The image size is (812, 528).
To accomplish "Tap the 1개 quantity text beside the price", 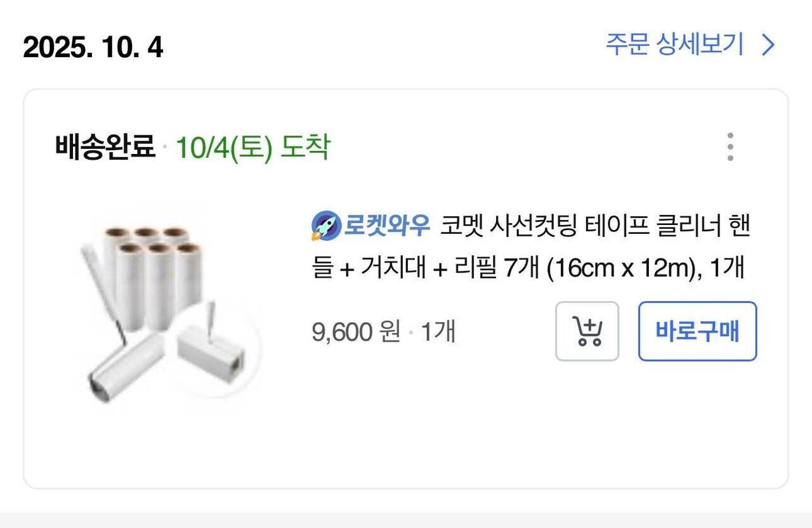I will point(440,331).
